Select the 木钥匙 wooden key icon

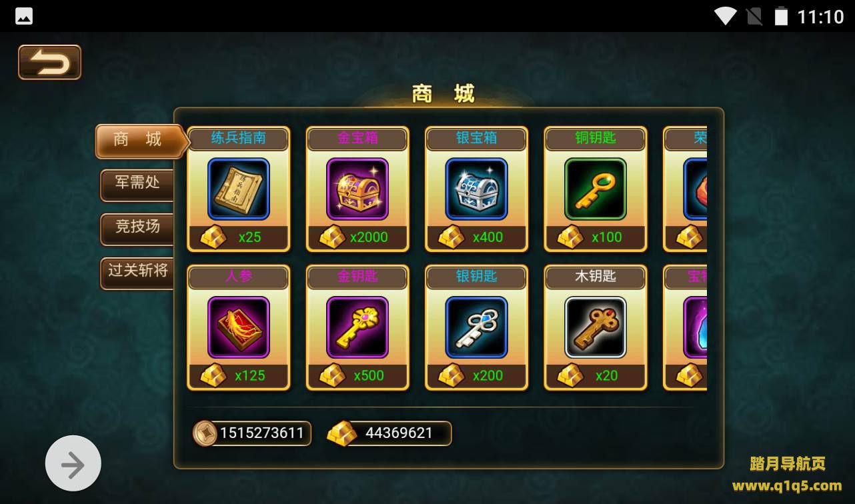pos(596,327)
